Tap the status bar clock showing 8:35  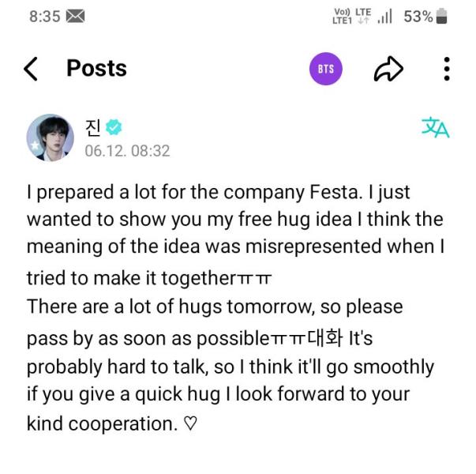[x=44, y=17]
